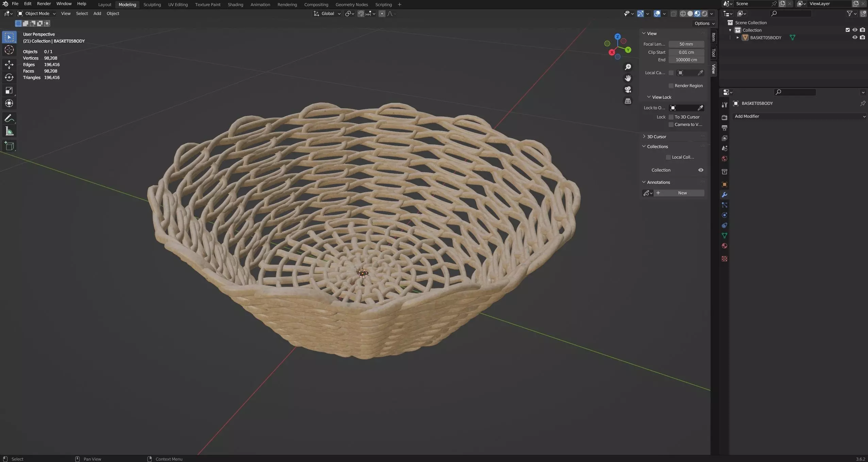The image size is (868, 462).
Task: Select the Measure tool
Action: (9, 131)
